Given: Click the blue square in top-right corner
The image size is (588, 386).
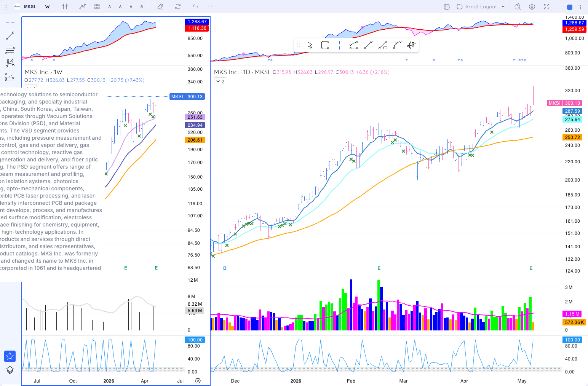Looking at the screenshot, I should (570, 7).
